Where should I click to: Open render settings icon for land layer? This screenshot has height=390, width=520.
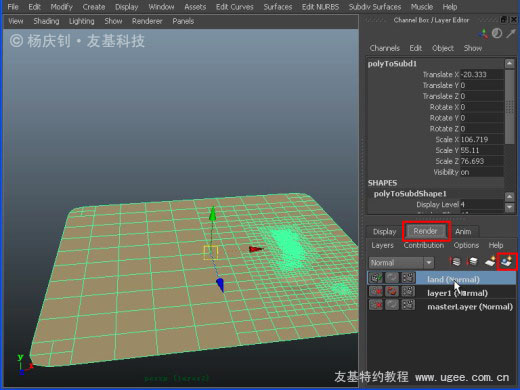pyautogui.click(x=408, y=278)
